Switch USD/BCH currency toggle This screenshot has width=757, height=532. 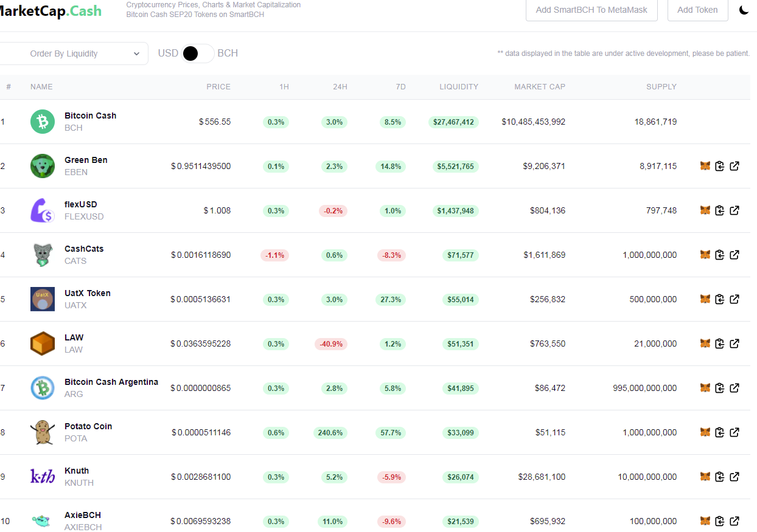tap(198, 54)
